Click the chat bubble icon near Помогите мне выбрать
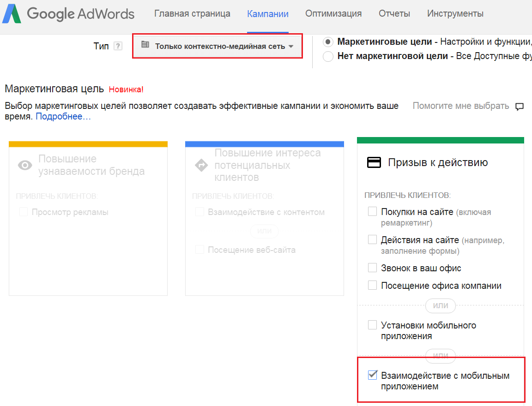 520,107
